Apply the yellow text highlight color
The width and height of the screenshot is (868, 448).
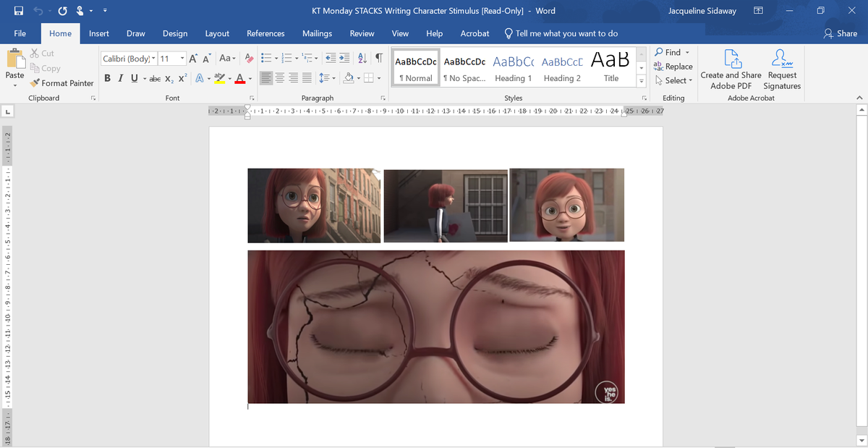click(x=218, y=78)
